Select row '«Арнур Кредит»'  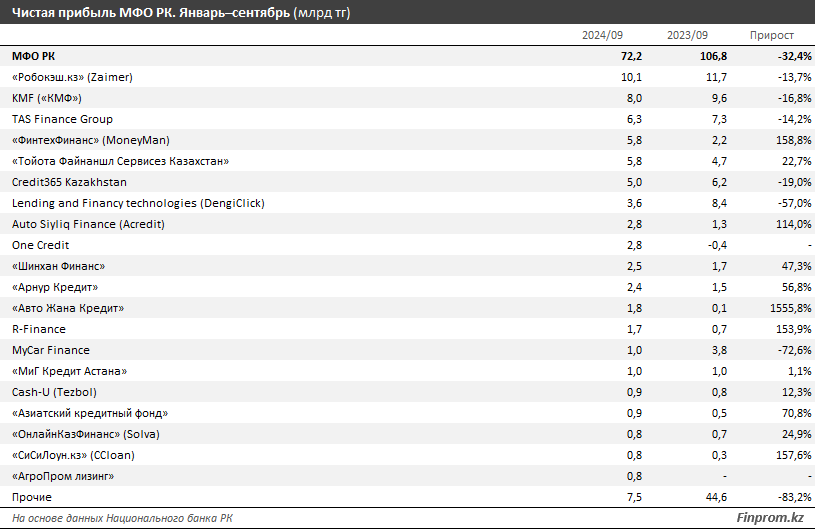pos(408,287)
